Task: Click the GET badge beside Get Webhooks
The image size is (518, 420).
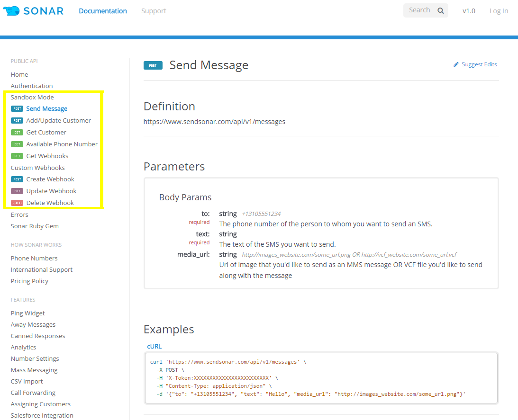Action: [x=17, y=156]
